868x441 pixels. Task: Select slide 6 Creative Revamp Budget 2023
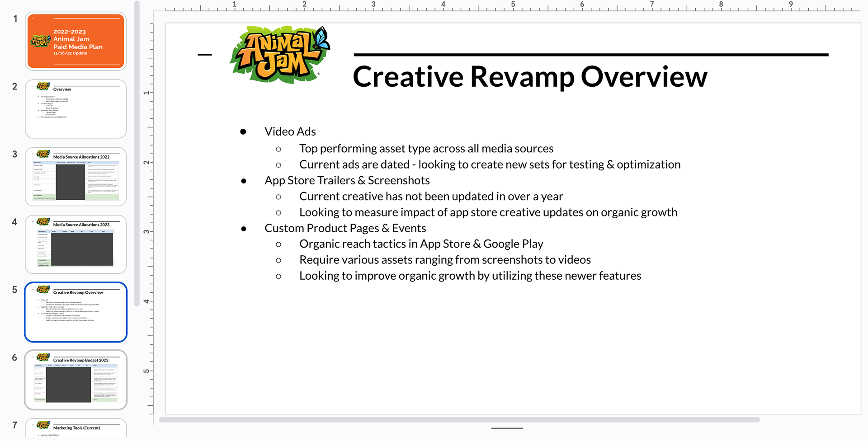pyautogui.click(x=75, y=380)
